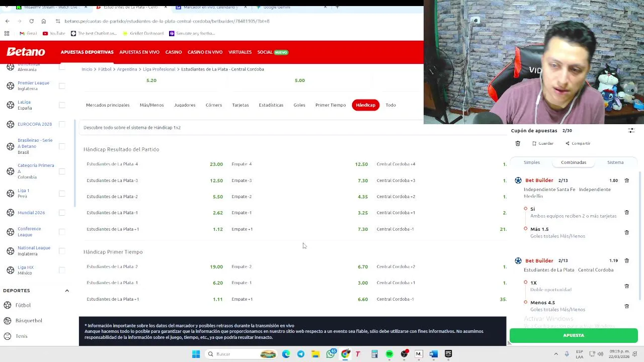Remove the 'Menos 4.5' goals selection
The height and width of the screenshot is (362, 644).
(626, 306)
